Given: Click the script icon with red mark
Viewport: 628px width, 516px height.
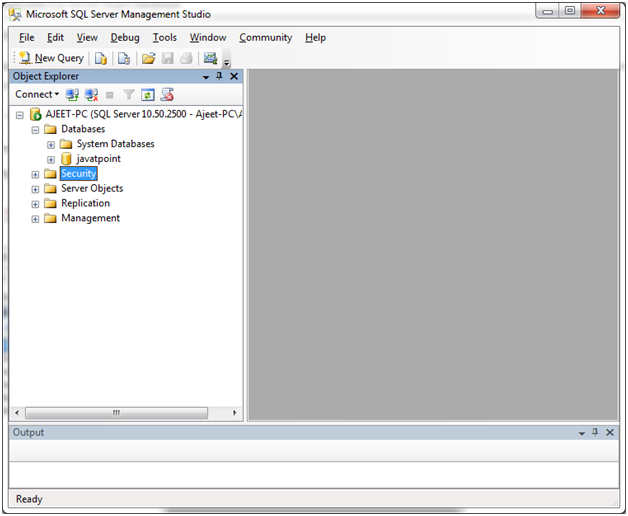Looking at the screenshot, I should click(x=167, y=95).
